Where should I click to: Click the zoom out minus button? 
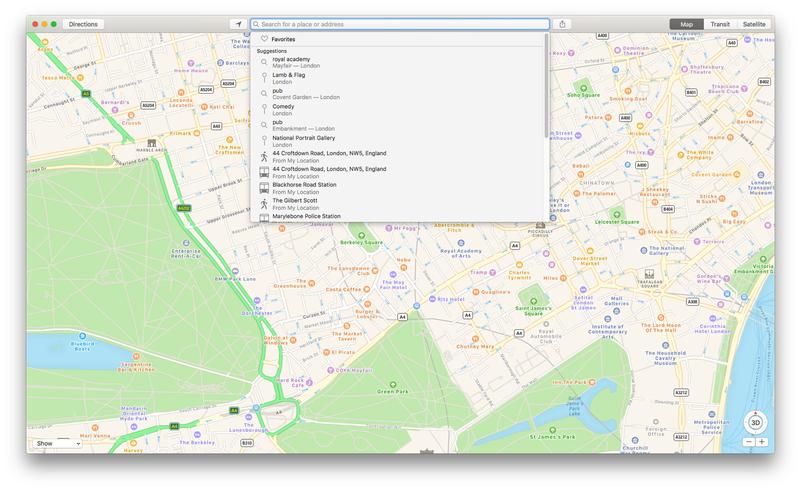746,442
